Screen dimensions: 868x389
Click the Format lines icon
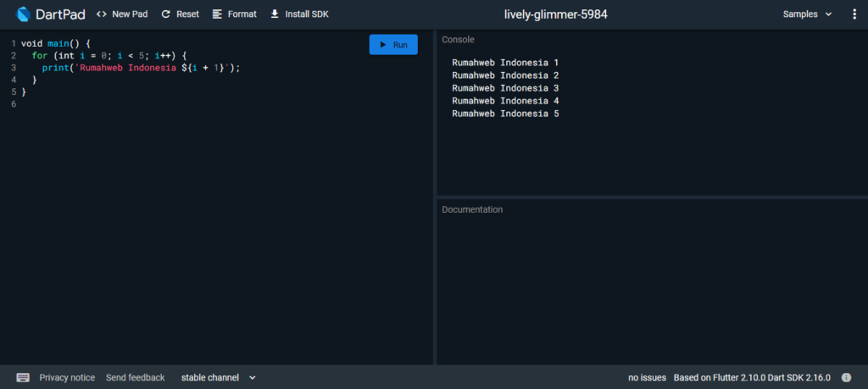pyautogui.click(x=218, y=14)
